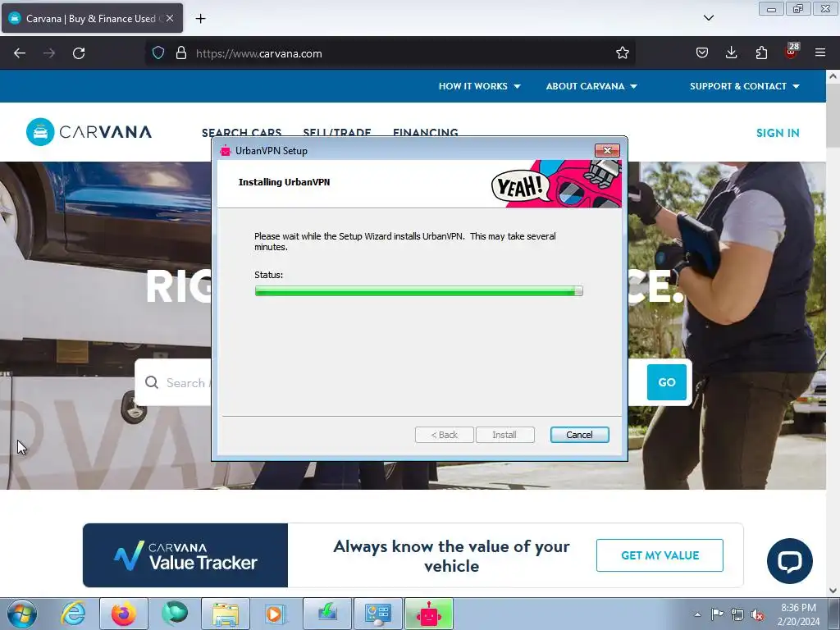Open the Control Panel taskbar icon

[378, 614]
